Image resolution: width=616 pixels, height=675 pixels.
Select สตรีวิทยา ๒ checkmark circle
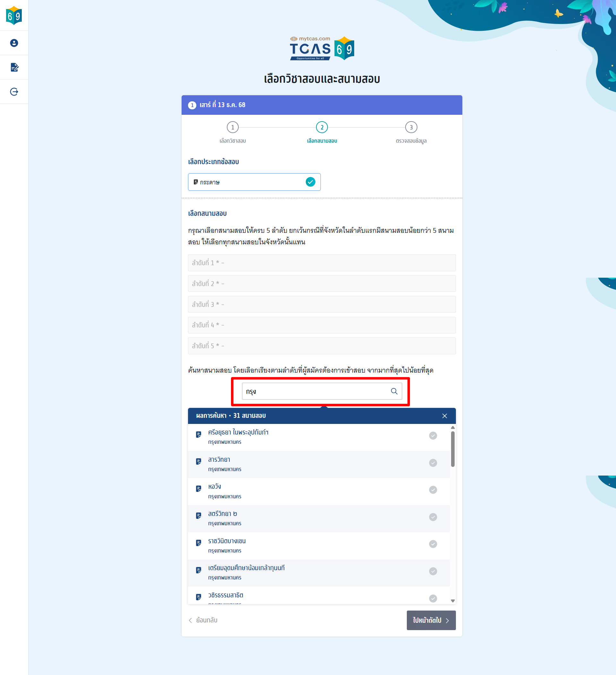click(x=433, y=517)
